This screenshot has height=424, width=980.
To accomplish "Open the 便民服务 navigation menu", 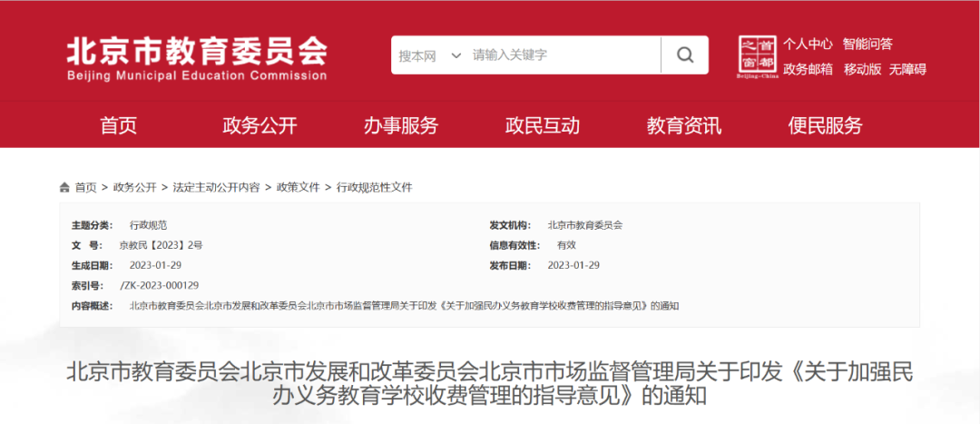I will [x=825, y=125].
